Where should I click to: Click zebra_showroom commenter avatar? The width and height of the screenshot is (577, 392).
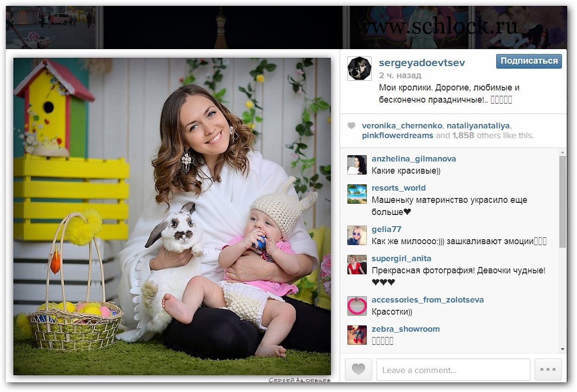[x=357, y=335]
